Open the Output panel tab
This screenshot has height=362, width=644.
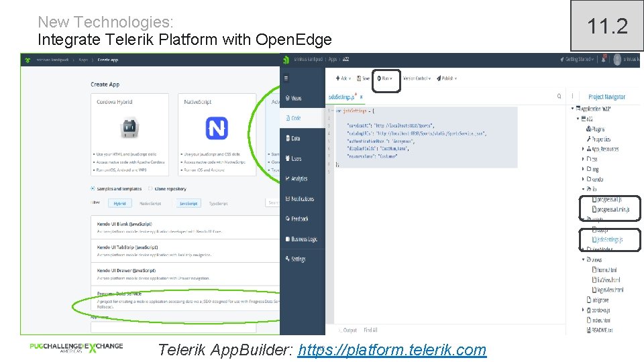tap(347, 330)
